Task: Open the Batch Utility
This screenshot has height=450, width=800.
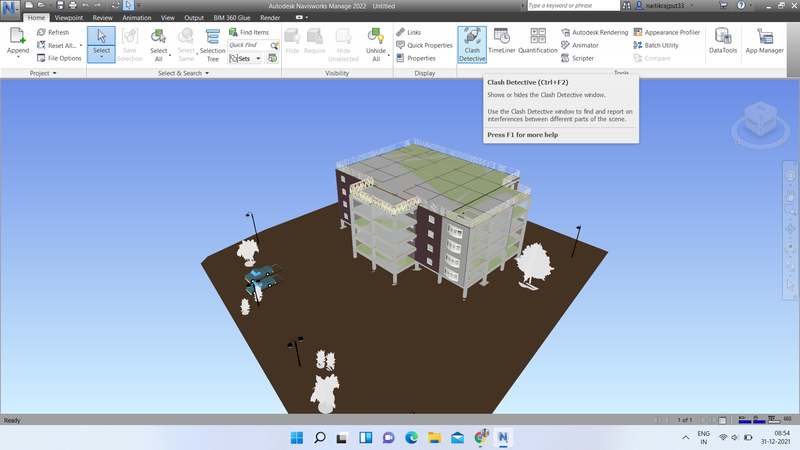Action: (x=656, y=45)
